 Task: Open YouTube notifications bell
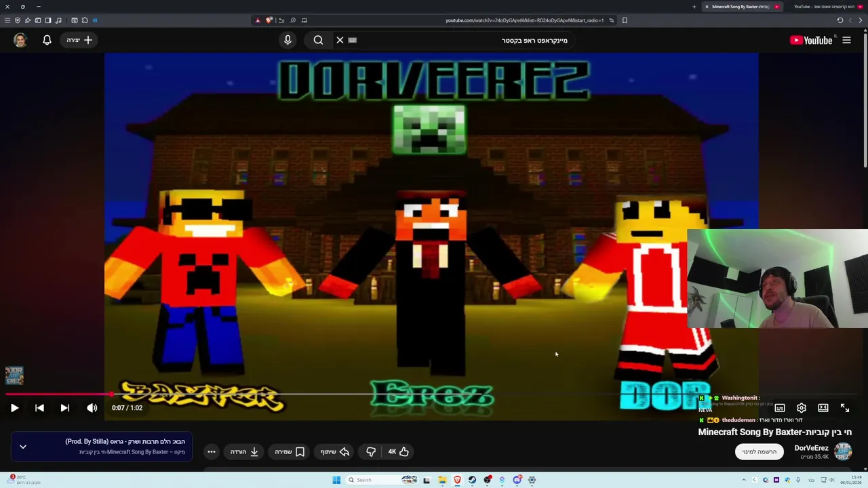point(47,40)
